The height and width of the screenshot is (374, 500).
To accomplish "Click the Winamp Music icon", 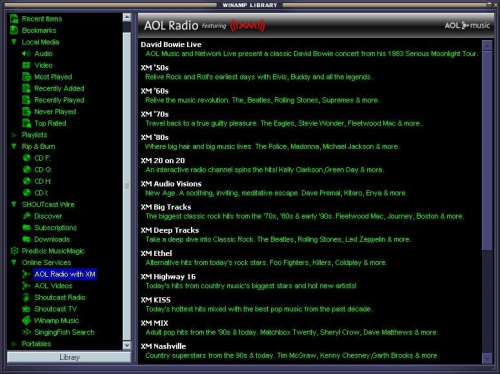I will (x=26, y=321).
